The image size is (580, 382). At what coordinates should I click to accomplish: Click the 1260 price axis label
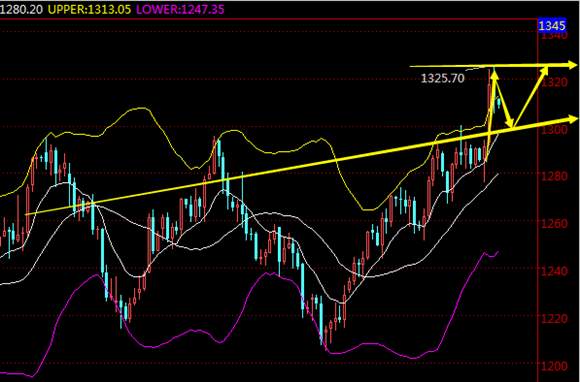click(x=554, y=223)
